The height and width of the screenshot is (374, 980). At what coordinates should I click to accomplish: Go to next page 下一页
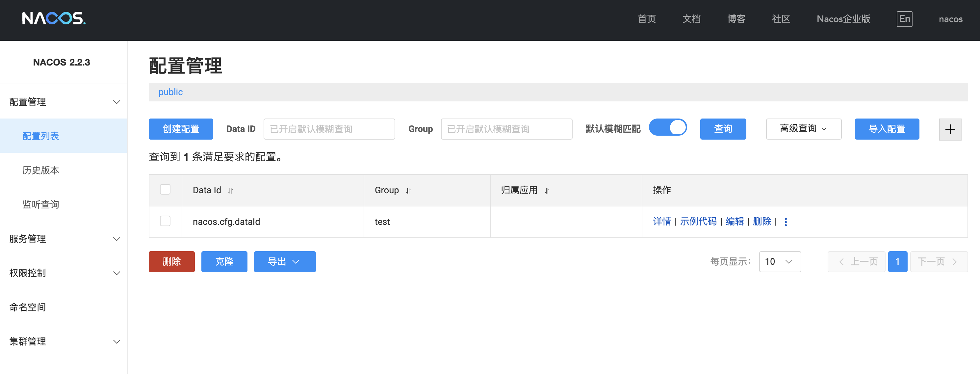pos(938,262)
